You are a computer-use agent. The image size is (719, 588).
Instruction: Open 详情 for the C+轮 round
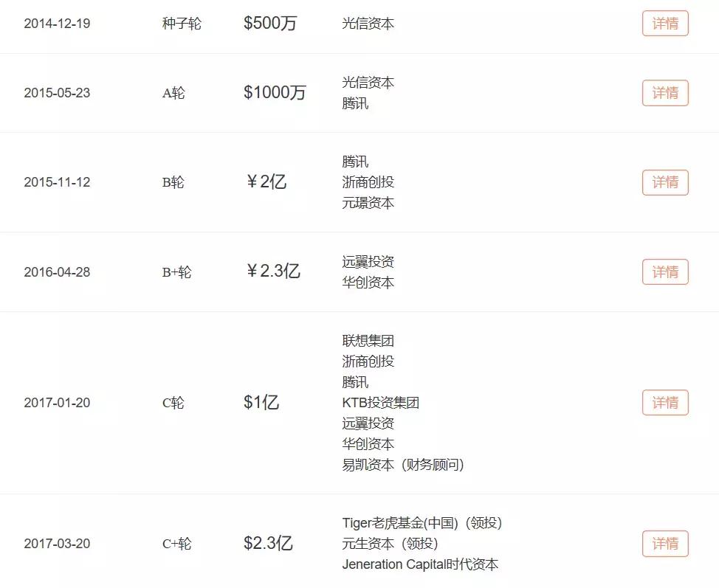(664, 544)
